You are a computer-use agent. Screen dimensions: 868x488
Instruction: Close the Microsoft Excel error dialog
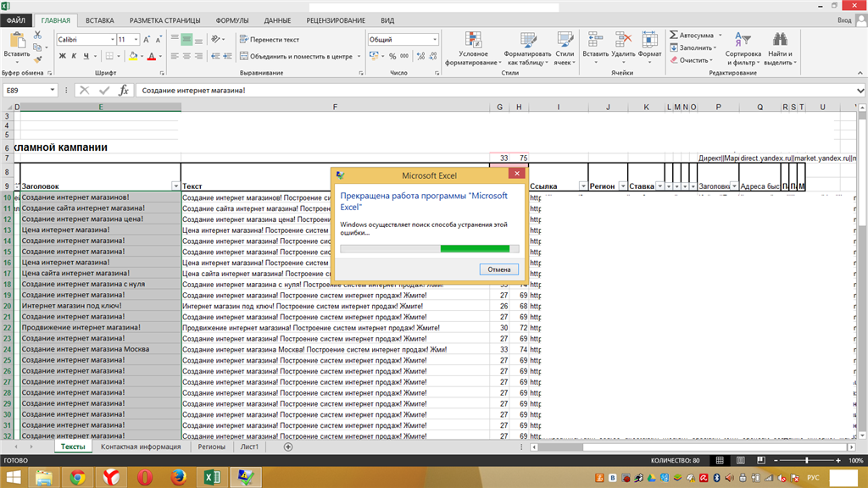(516, 174)
